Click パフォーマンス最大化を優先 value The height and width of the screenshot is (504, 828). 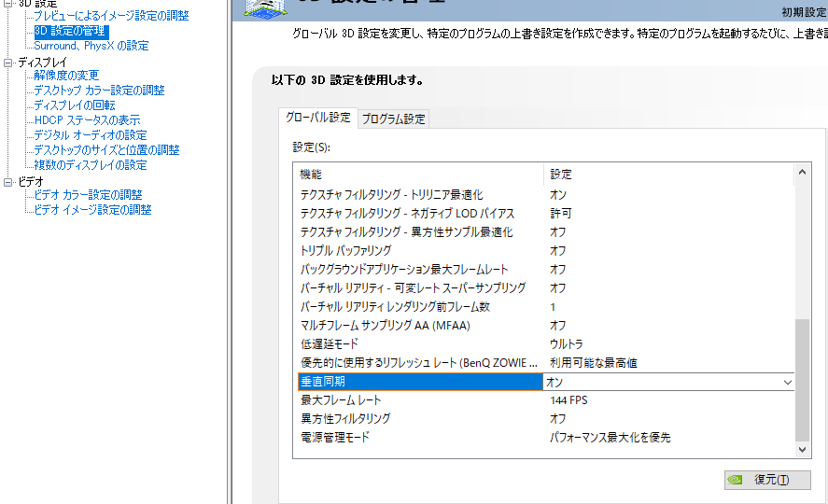click(610, 438)
